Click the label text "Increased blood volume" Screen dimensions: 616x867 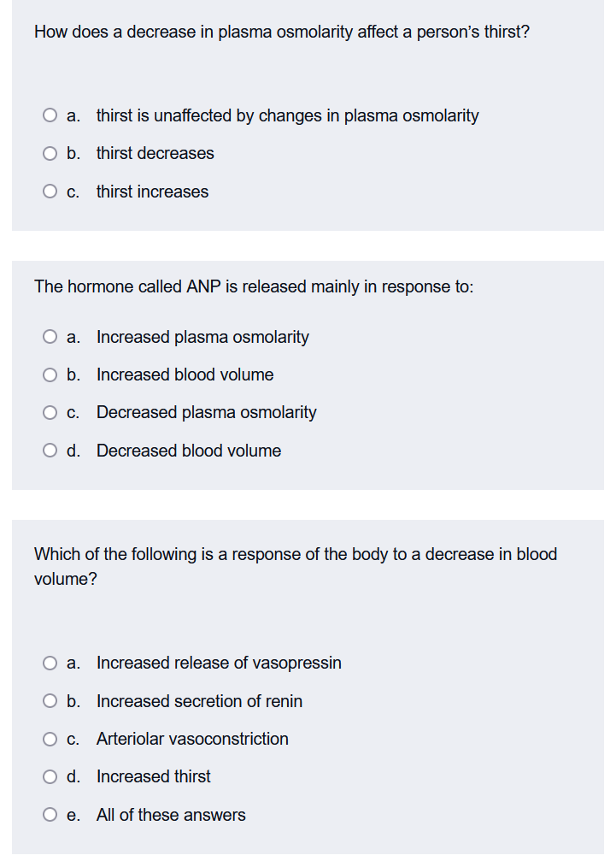coord(185,375)
